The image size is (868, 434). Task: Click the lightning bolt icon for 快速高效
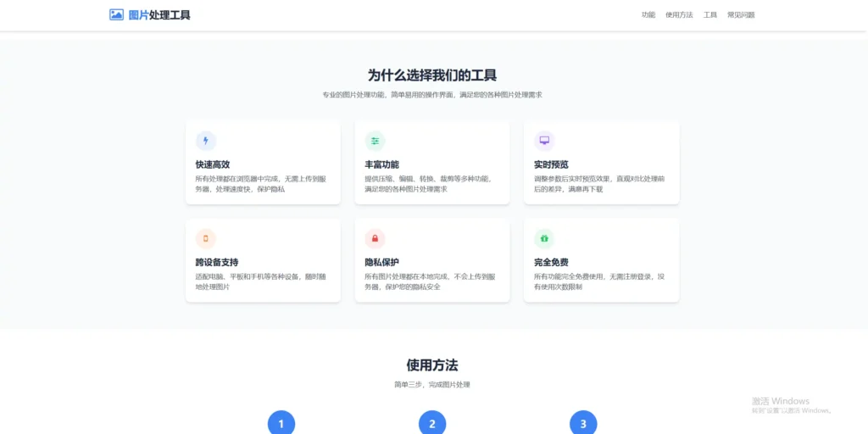[206, 141]
